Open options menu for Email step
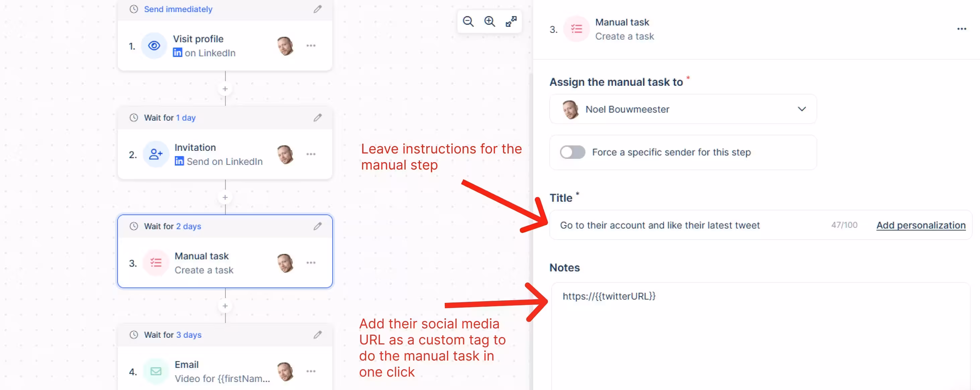Image resolution: width=980 pixels, height=390 pixels. tap(311, 371)
